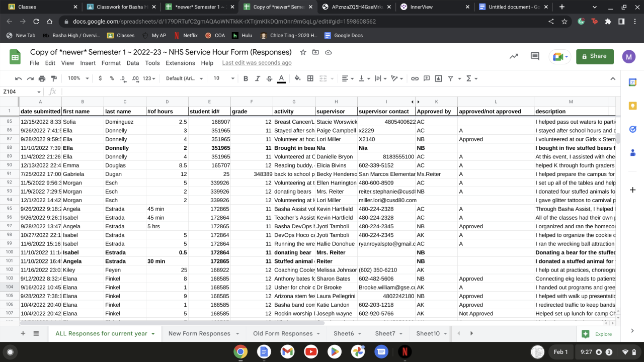The width and height of the screenshot is (644, 362).
Task: Open the font family dropdown
Action: pyautogui.click(x=184, y=78)
